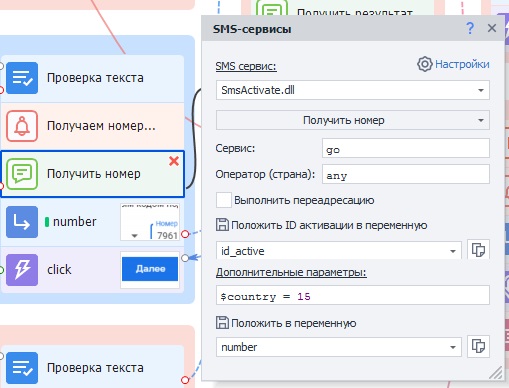Select the click action label
This screenshot has width=509, height=388.
pyautogui.click(x=59, y=270)
